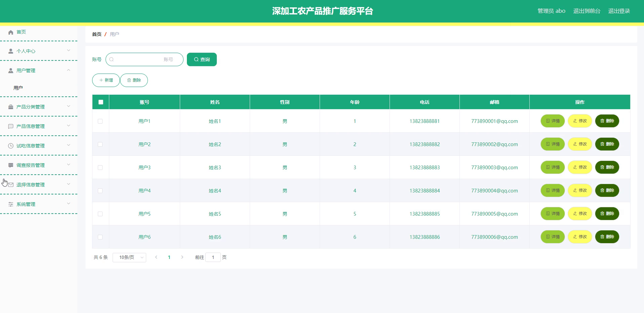
Task: Expand the 产品信息管理 chevron
Action: pyautogui.click(x=69, y=126)
